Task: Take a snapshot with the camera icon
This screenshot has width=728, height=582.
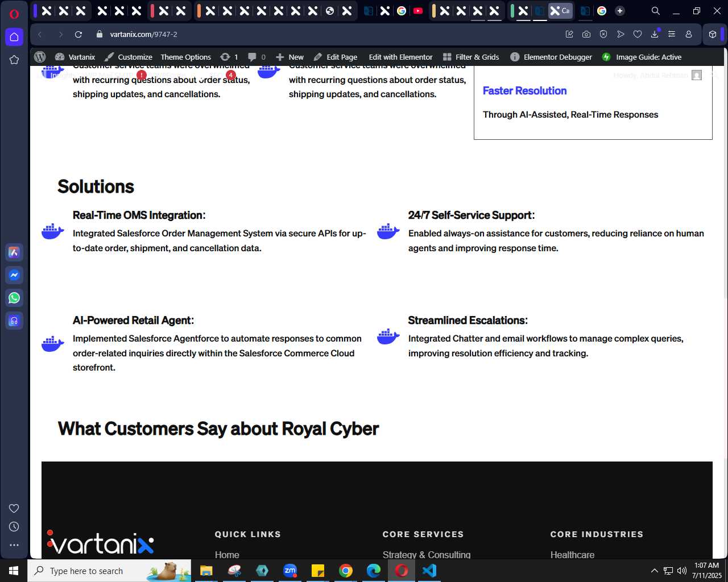Action: (x=586, y=34)
